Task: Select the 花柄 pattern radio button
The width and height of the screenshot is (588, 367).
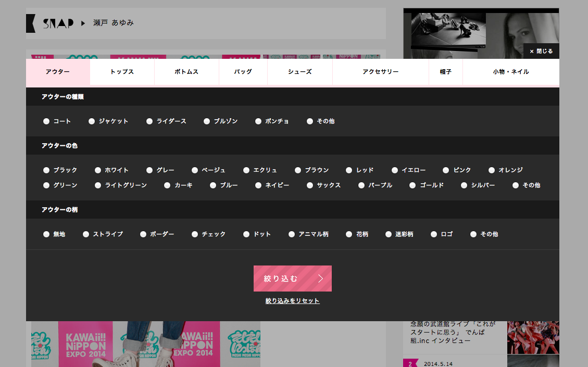Action: point(349,234)
